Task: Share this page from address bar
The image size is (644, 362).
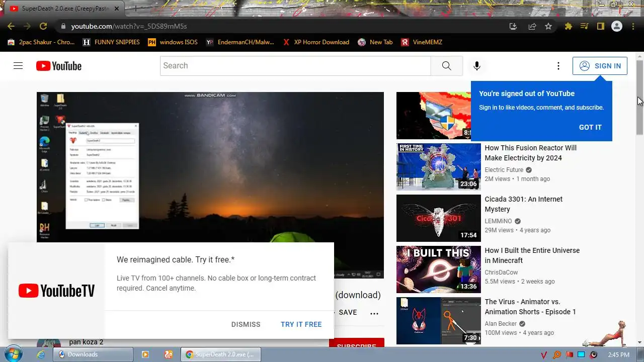Action: (532, 26)
